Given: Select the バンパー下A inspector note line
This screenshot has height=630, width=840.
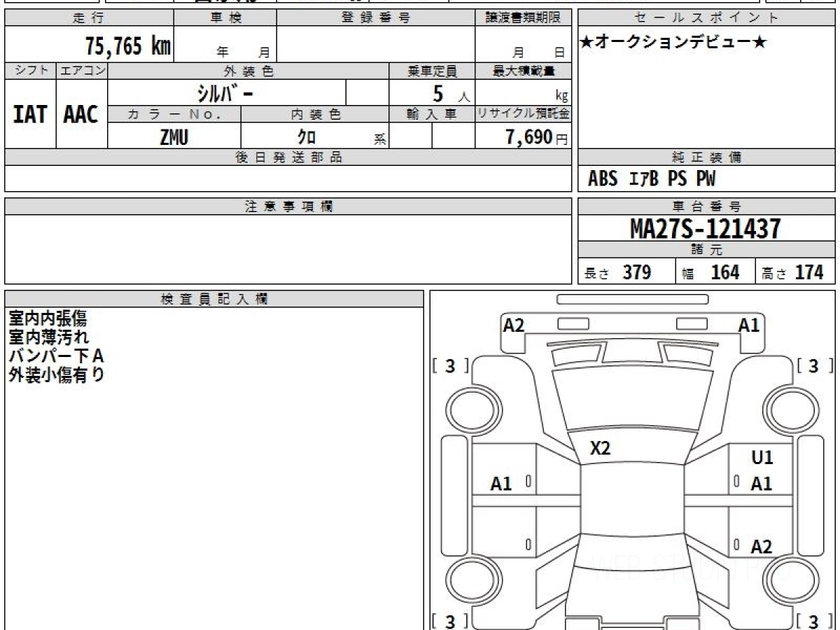Looking at the screenshot, I should (56, 356).
